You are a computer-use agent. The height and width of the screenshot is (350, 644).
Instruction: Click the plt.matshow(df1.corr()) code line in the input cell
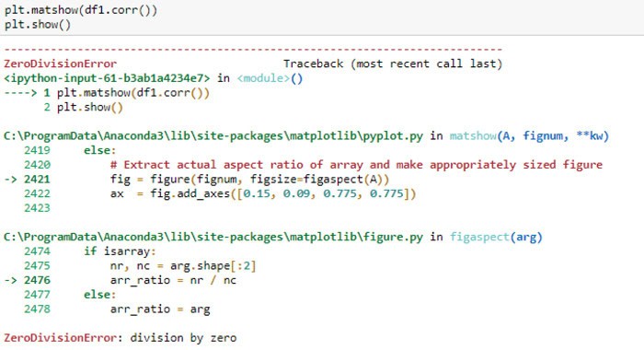pyautogui.click(x=81, y=10)
